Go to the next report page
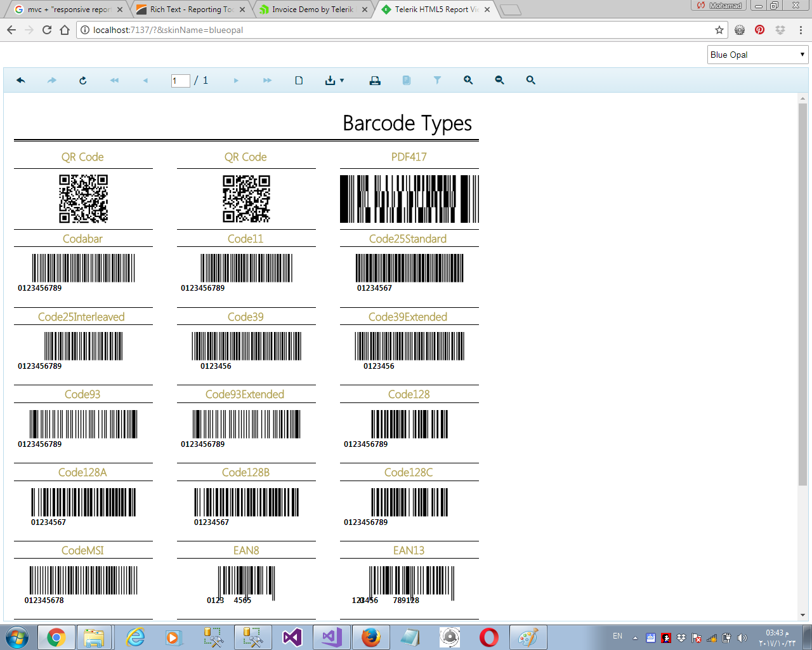Image resolution: width=812 pixels, height=650 pixels. click(236, 81)
